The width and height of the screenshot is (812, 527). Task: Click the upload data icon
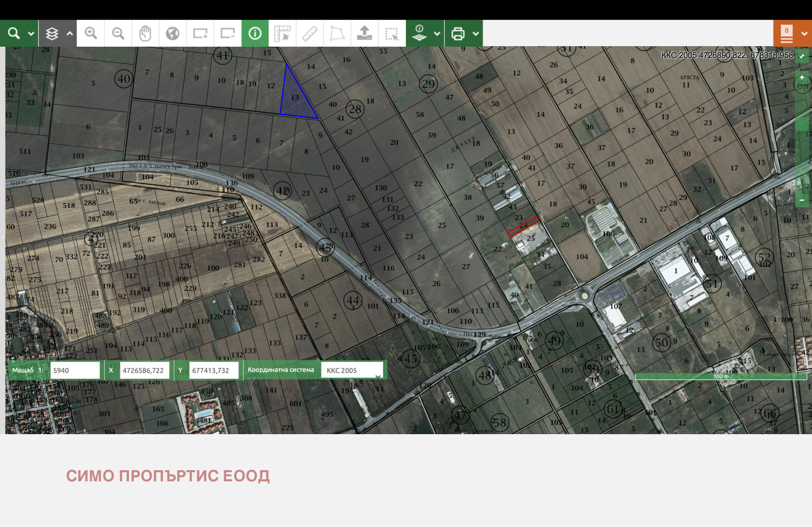(x=365, y=33)
